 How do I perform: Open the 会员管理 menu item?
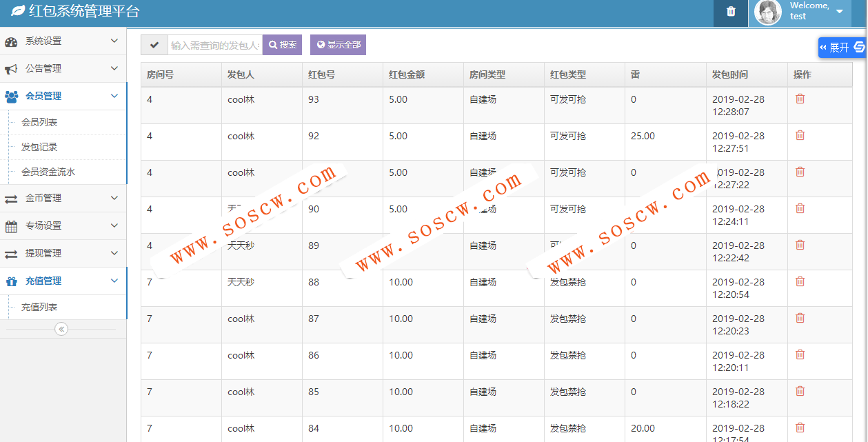pyautogui.click(x=63, y=97)
